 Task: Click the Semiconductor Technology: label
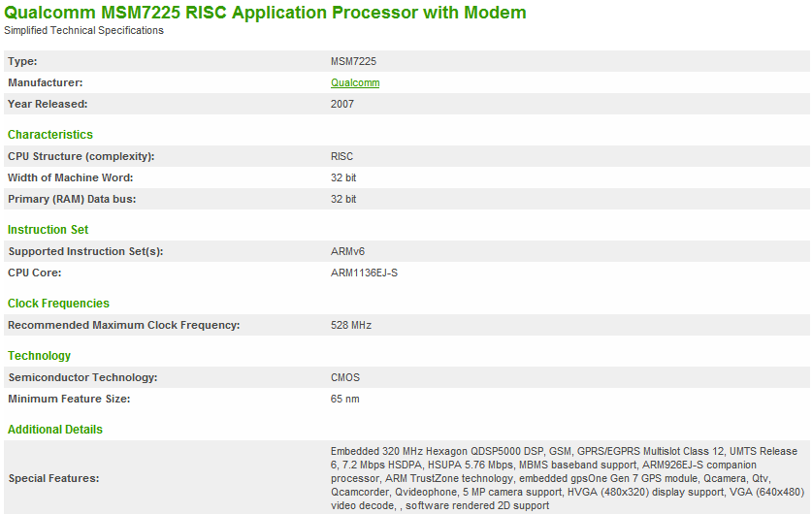point(82,377)
